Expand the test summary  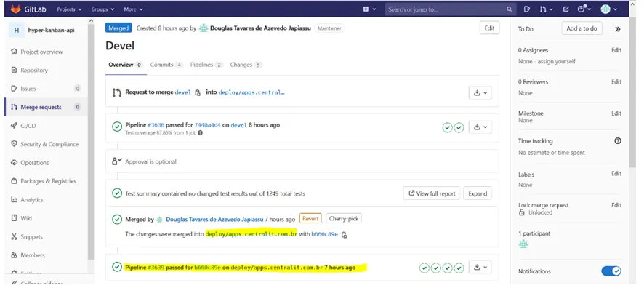click(478, 193)
